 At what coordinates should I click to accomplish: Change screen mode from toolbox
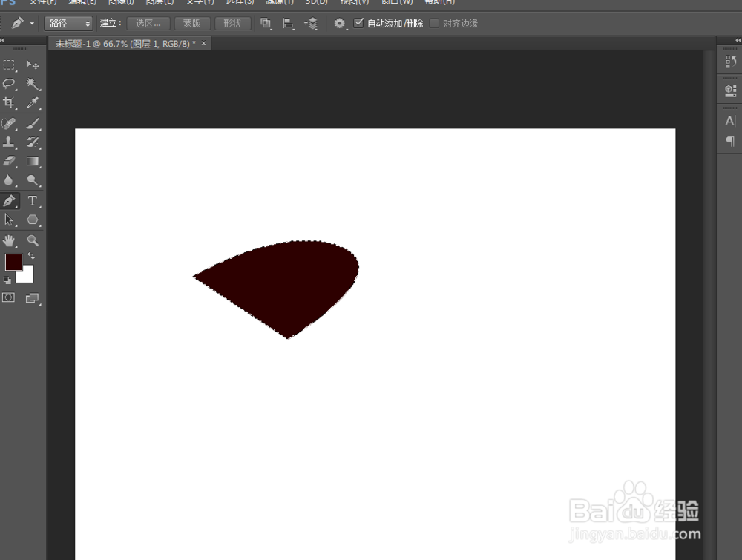coord(32,298)
